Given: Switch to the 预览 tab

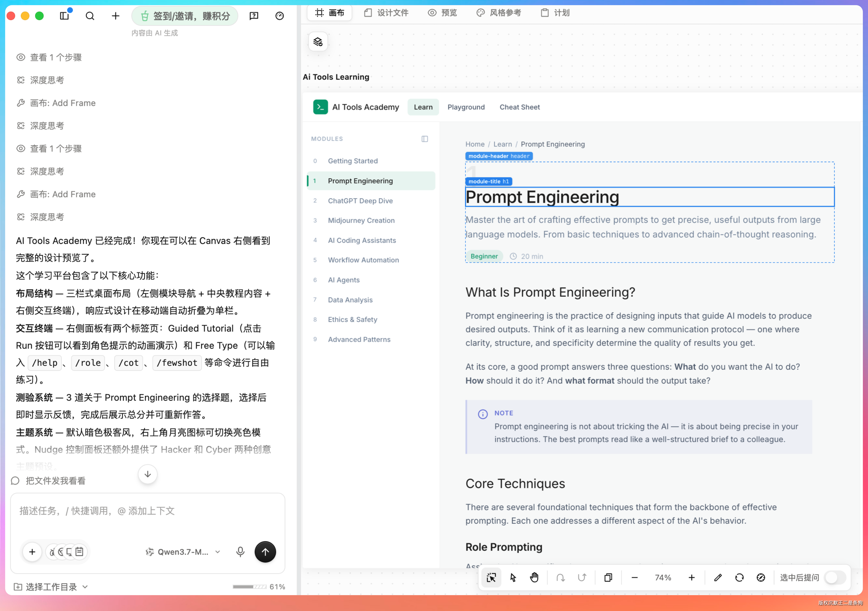Looking at the screenshot, I should click(442, 13).
